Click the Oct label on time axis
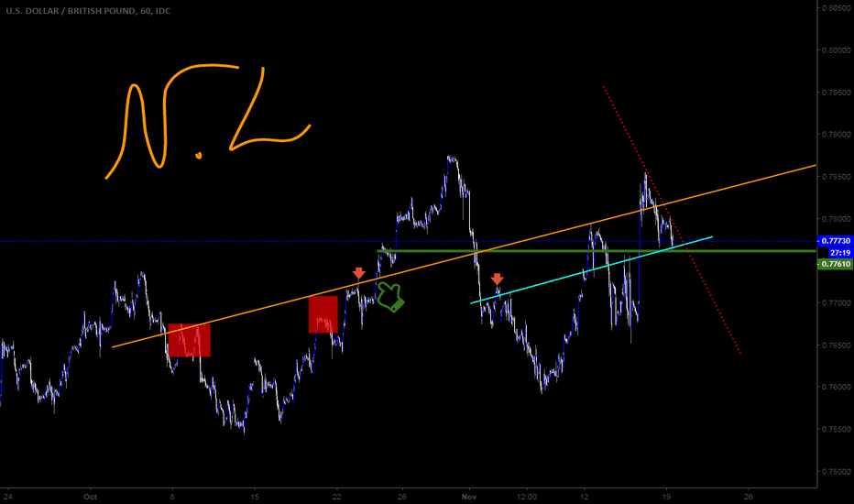Image resolution: width=854 pixels, height=504 pixels. pos(91,497)
